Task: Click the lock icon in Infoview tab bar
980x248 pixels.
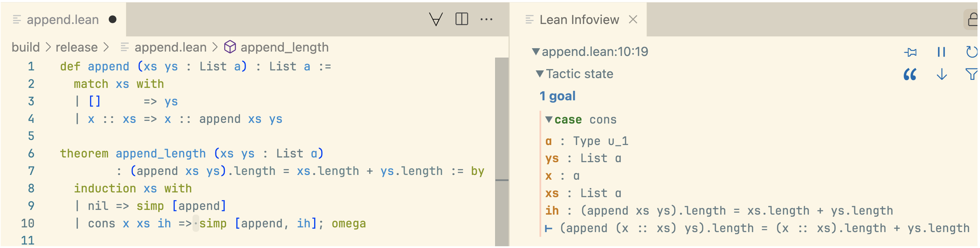Action: point(973,20)
